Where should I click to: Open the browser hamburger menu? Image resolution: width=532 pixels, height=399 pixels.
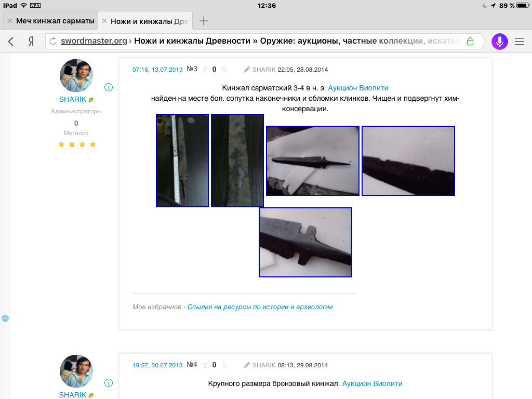click(x=520, y=42)
